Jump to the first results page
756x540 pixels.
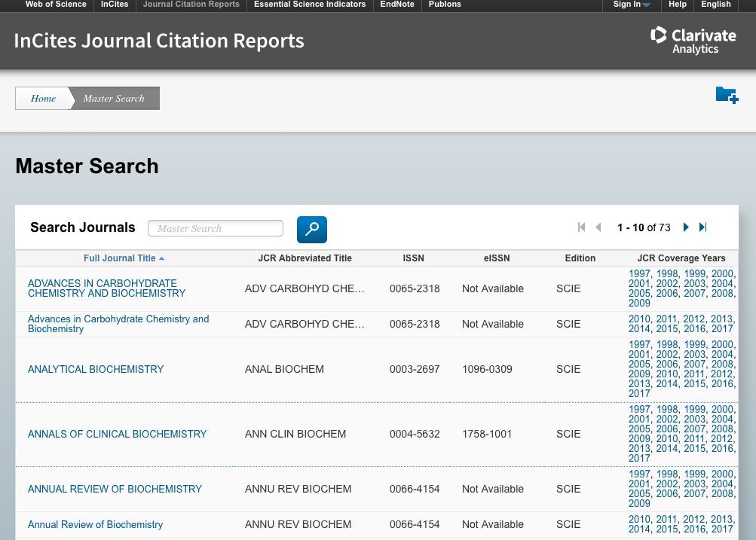[x=581, y=227]
